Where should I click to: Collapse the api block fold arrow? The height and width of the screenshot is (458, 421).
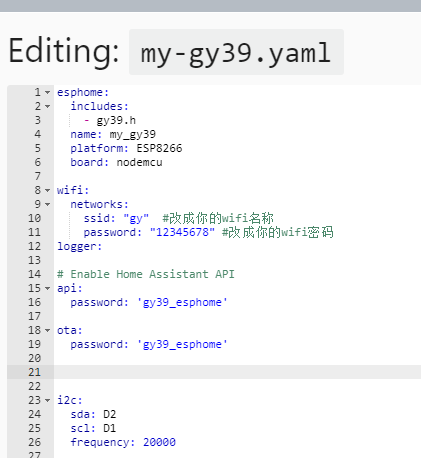pyautogui.click(x=47, y=288)
